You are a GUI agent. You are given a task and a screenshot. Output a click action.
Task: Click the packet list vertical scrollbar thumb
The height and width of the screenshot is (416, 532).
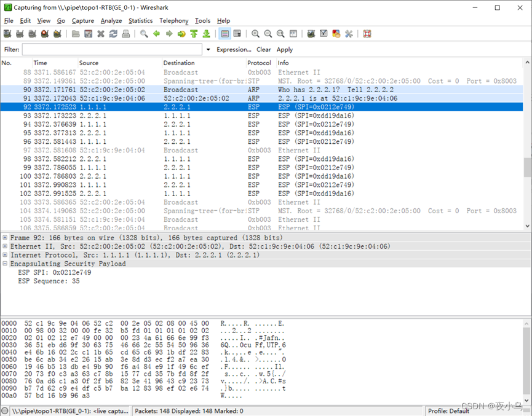pos(527,168)
